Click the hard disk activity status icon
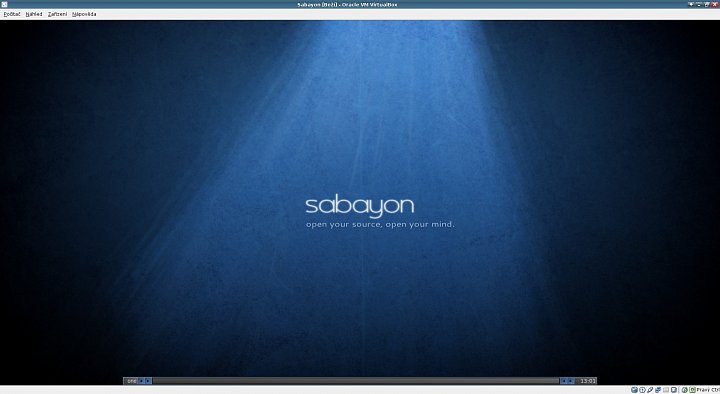The height and width of the screenshot is (394, 720). 634,390
